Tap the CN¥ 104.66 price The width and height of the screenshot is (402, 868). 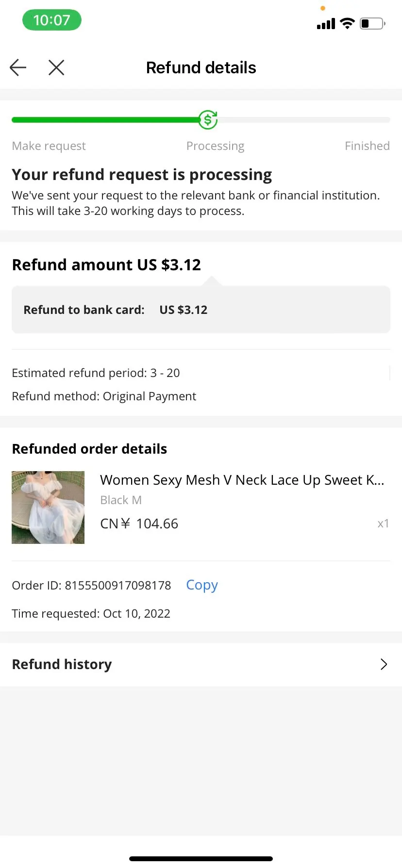(139, 524)
